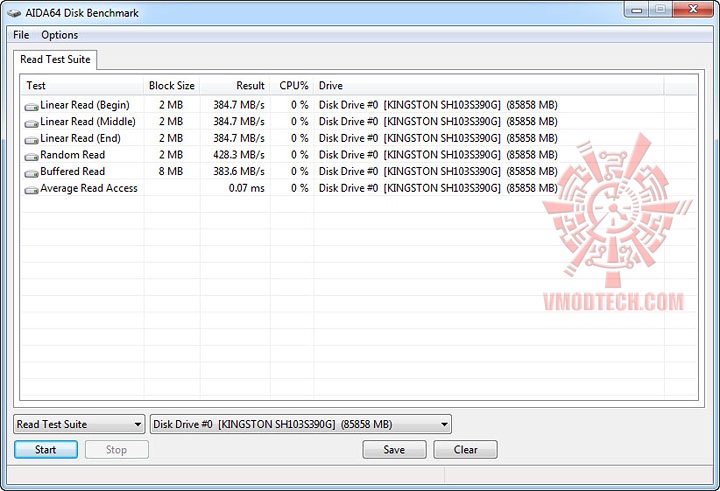
Task: Sort by the CPU% column header
Action: [292, 85]
